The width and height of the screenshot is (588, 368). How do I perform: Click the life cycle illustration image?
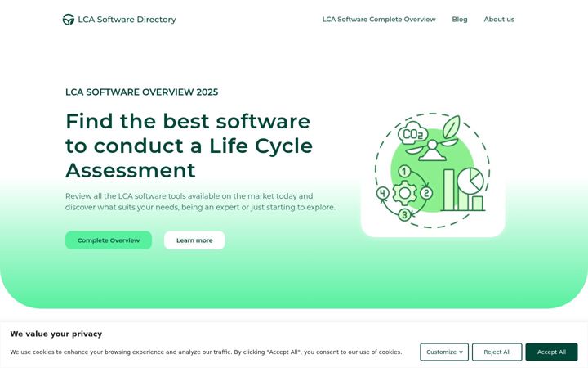pyautogui.click(x=433, y=170)
